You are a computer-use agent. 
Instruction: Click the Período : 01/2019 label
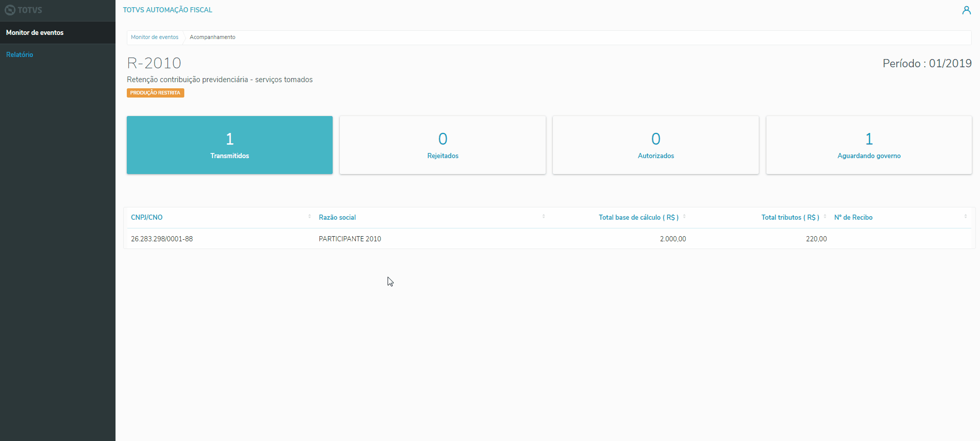tap(927, 63)
